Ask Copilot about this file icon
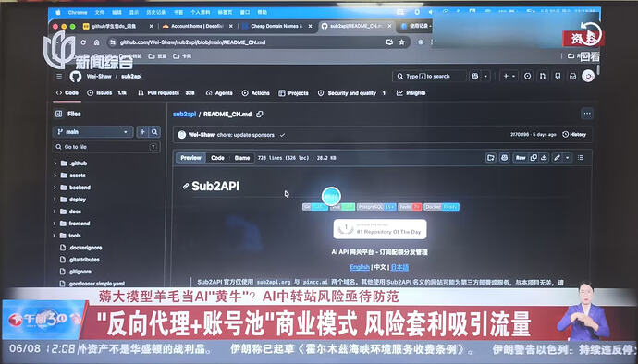Screen dimensions: 638x364 [505, 158]
